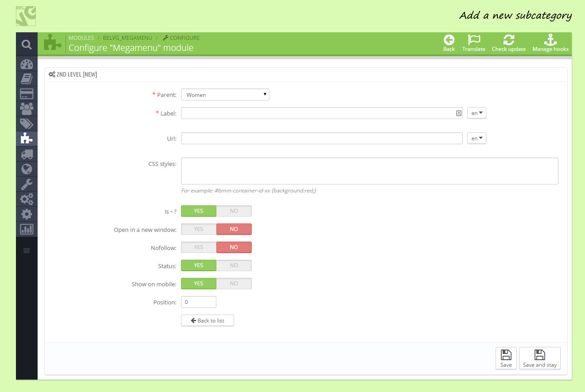Switch Status to NO

pos(234,265)
